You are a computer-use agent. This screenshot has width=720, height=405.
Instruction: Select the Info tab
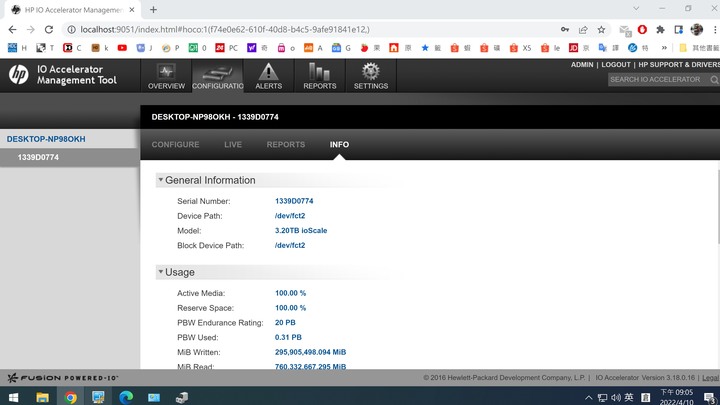tap(339, 145)
